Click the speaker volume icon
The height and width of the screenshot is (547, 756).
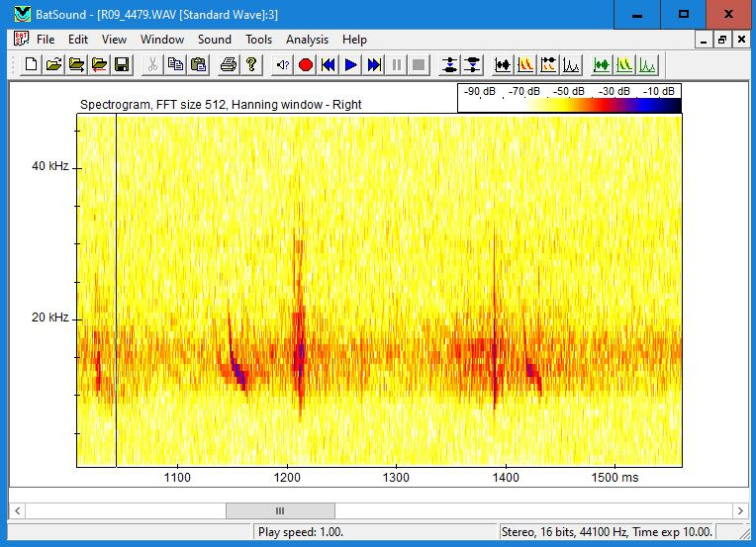[x=282, y=65]
